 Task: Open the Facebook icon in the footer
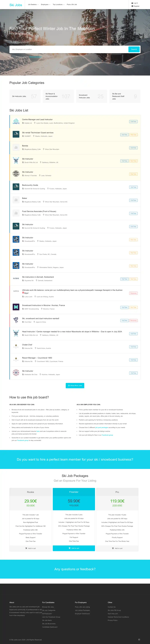click(x=139, y=640)
